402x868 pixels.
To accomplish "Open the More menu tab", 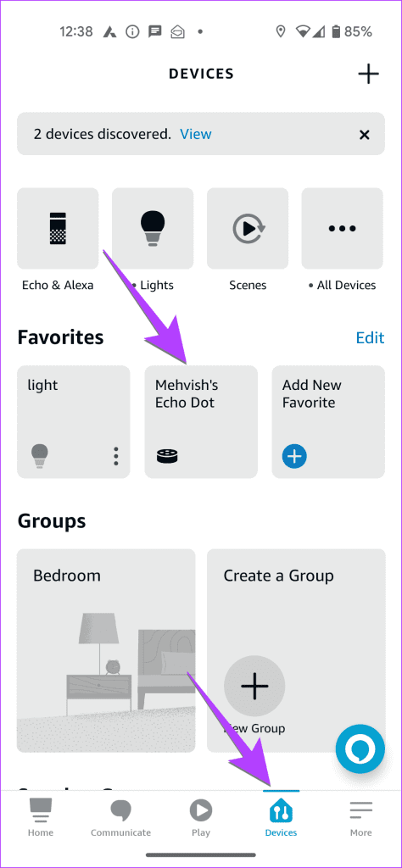I will click(361, 818).
